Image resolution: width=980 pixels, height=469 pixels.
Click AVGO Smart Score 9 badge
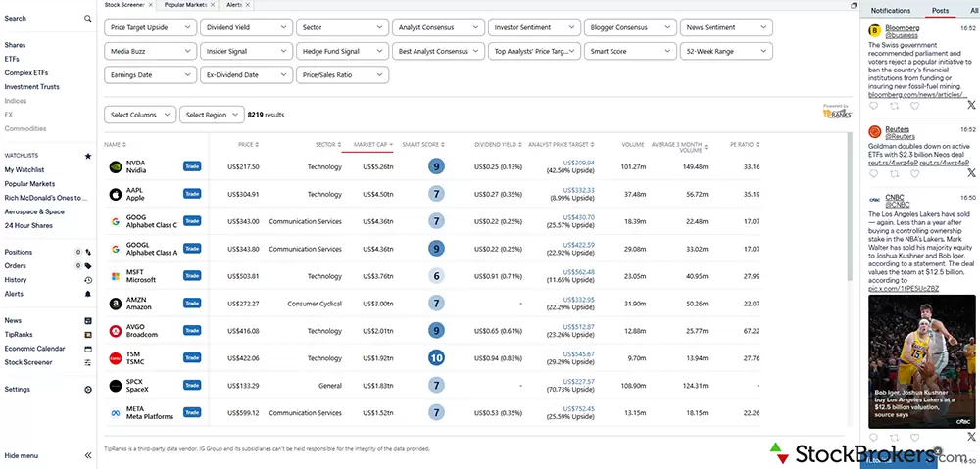[x=436, y=331]
